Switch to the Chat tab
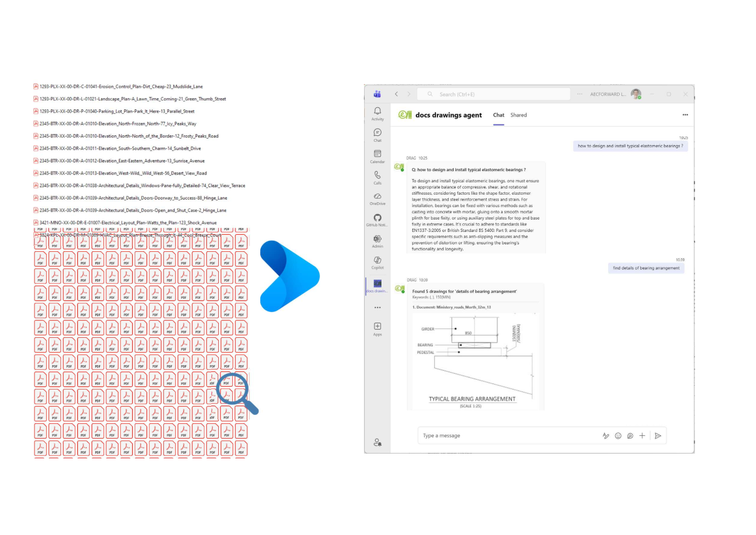This screenshot has height=535, width=756. (498, 115)
